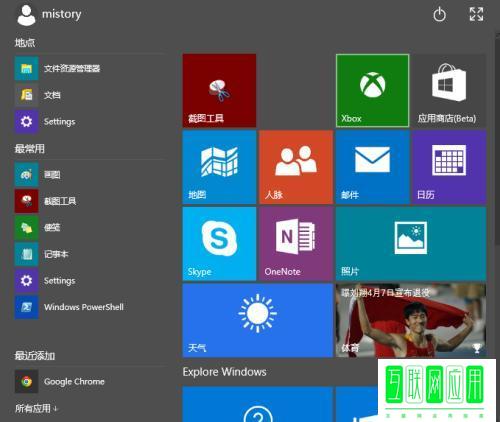Screen dimensions: 500x422
Task: Click the 文件资源管理器 label text
Action: pyautogui.click(x=72, y=68)
